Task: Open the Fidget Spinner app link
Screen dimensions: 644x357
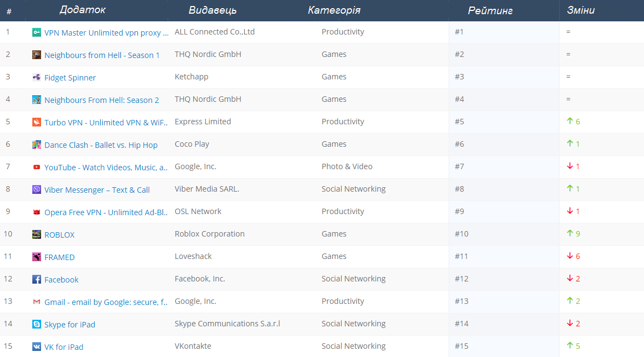Action: (70, 78)
